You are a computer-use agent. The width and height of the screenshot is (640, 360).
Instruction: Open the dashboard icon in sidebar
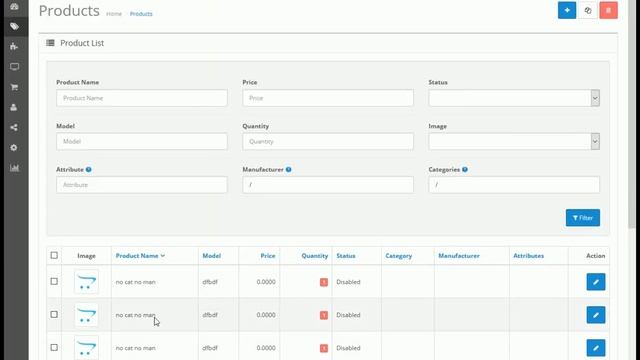[x=14, y=7]
